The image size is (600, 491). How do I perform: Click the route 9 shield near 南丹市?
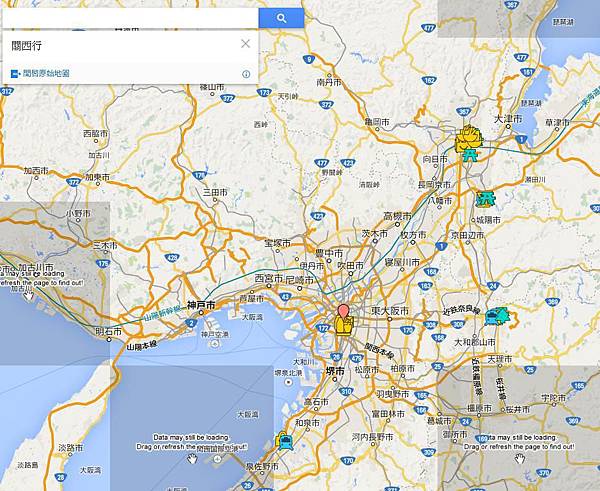(309, 59)
